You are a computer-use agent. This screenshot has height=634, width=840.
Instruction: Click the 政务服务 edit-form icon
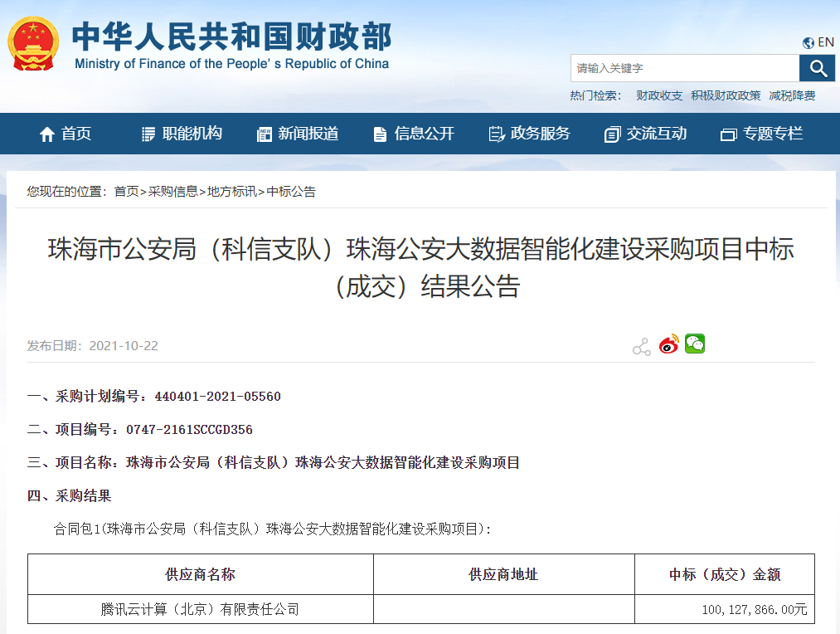[x=497, y=134]
